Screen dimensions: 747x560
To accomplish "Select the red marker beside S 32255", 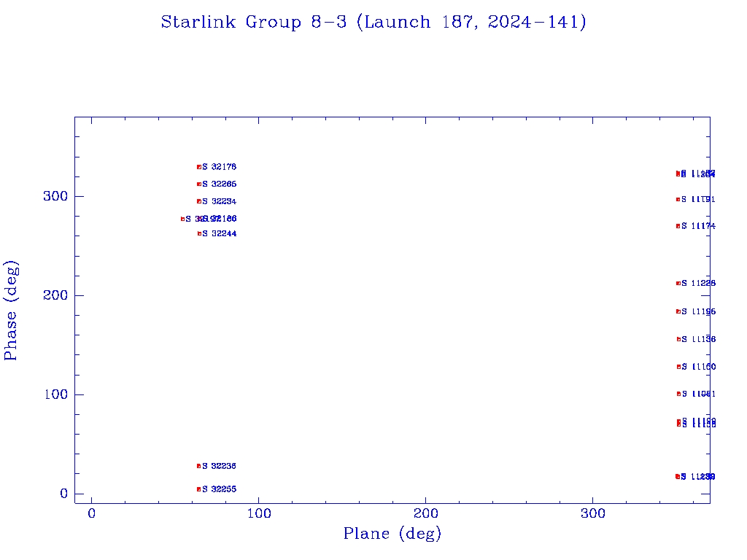I will pos(198,489).
